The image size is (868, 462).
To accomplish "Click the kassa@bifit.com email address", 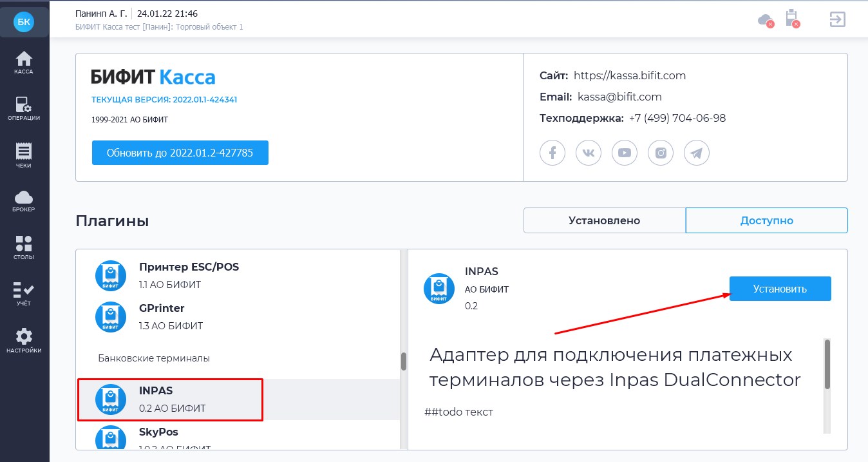I will click(619, 97).
